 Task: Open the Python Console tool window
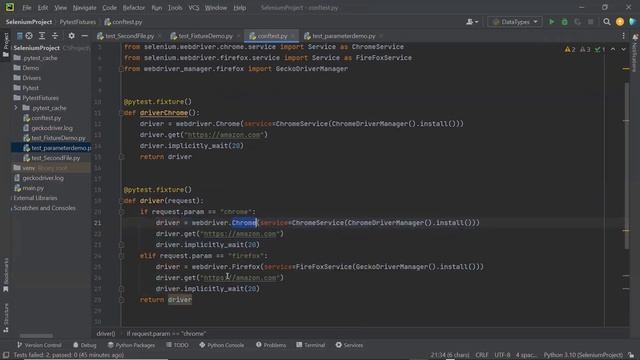[x=222, y=345]
